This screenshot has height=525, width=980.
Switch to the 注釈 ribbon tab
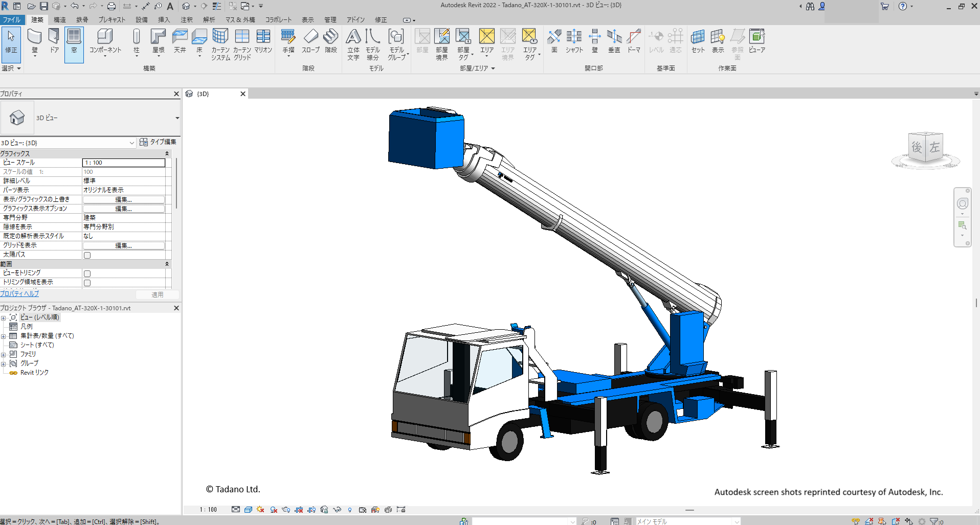tap(187, 20)
